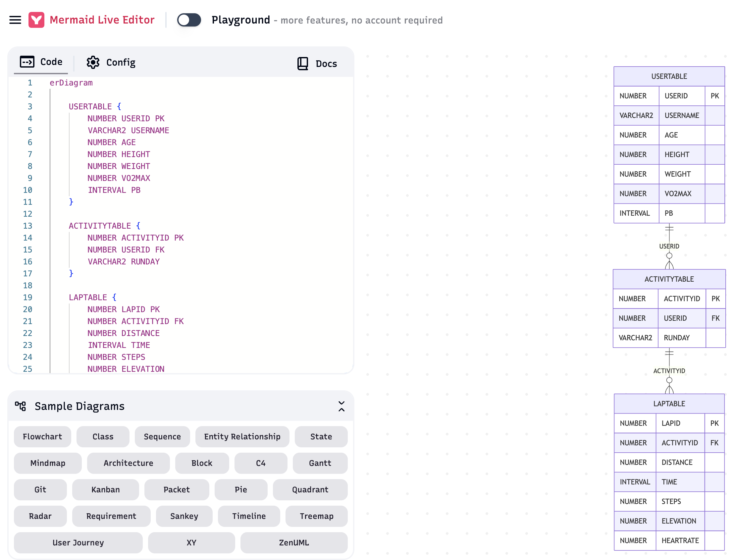The width and height of the screenshot is (732, 560).
Task: Load the Entity Relationship sample diagram
Action: [242, 437]
